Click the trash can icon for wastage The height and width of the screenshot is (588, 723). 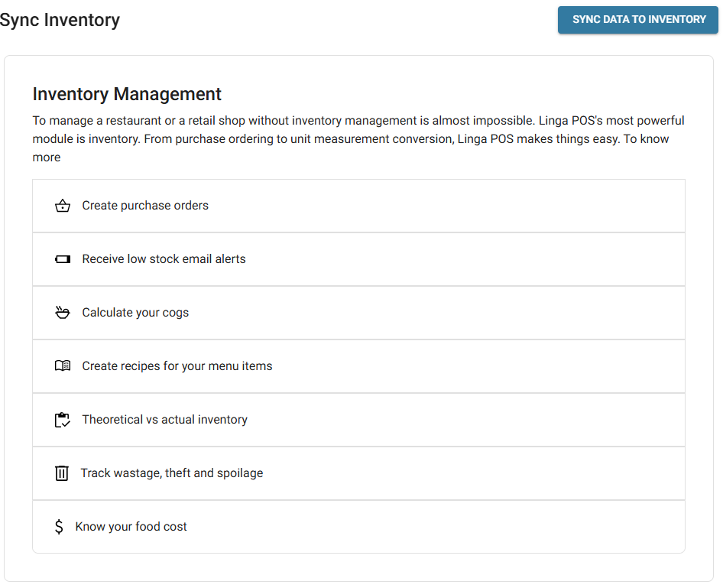[62, 473]
